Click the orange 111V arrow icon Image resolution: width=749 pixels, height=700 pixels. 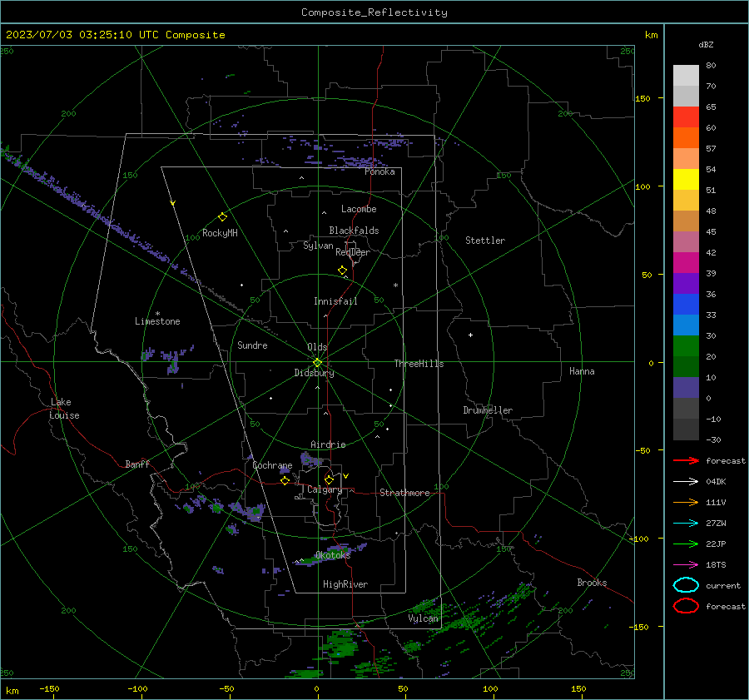click(686, 502)
